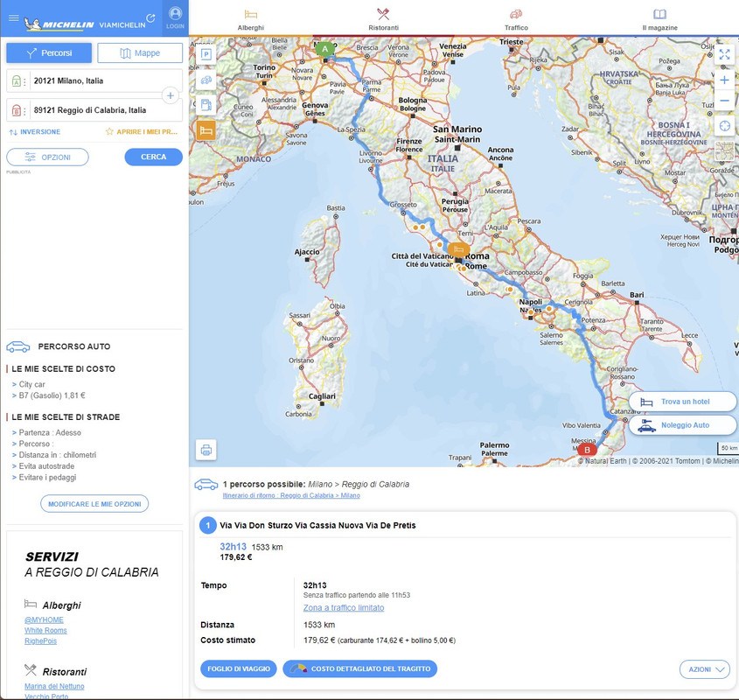Toggle hotels layer on the map
Screen dimensions: 739x700
[x=206, y=130]
